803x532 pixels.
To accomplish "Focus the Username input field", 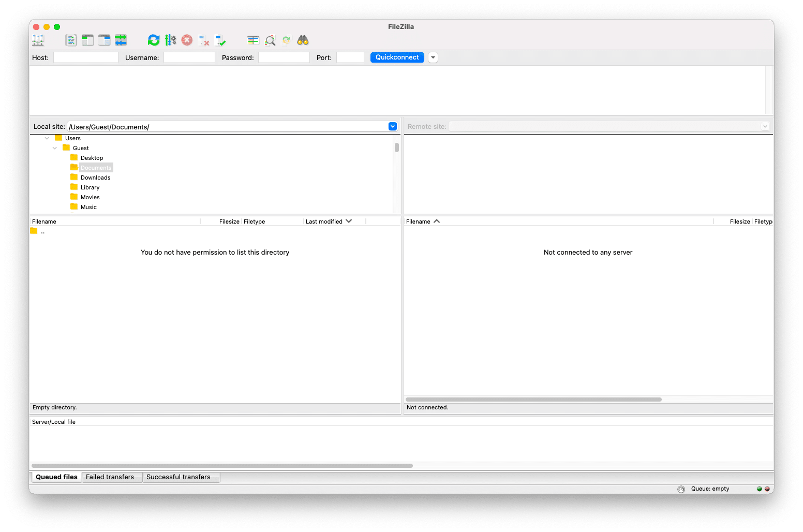I will click(189, 57).
